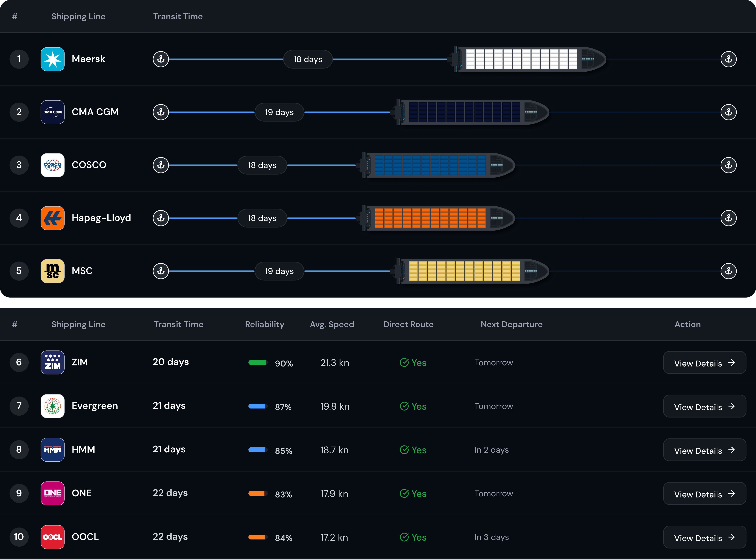Click the green check icon for OOCL direct route

pos(404,537)
